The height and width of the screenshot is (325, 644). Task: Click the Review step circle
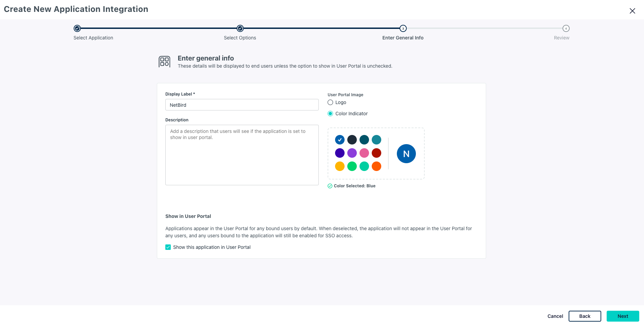point(566,29)
